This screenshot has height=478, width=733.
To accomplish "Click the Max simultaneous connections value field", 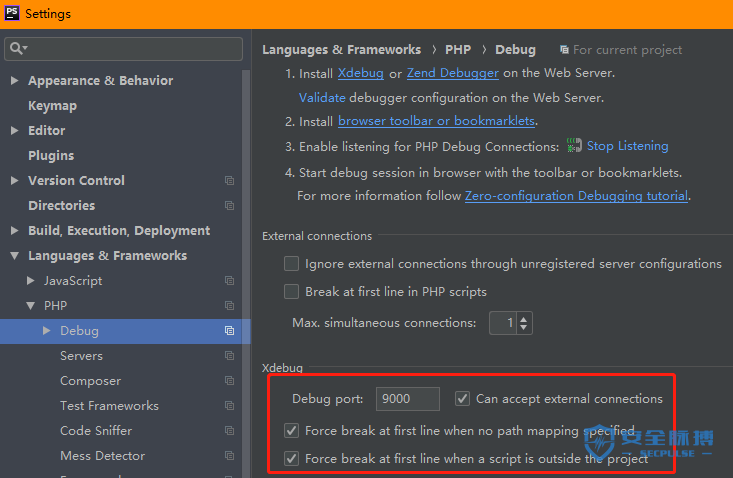I will [x=503, y=323].
